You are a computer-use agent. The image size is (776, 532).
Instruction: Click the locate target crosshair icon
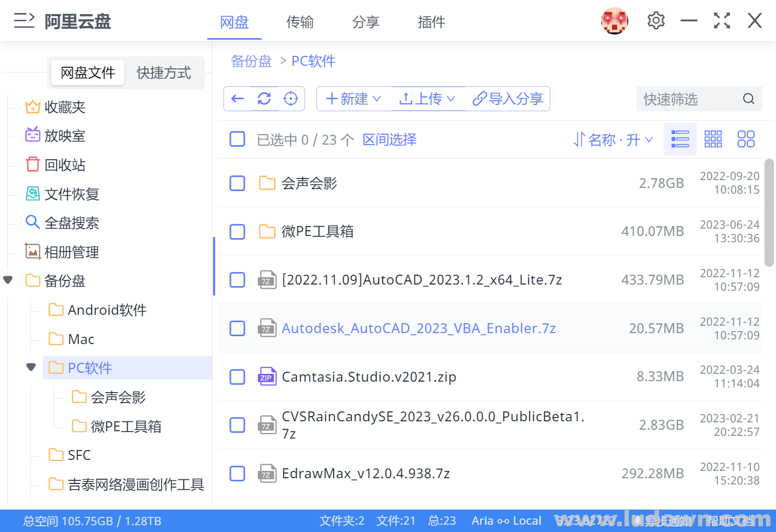[x=291, y=99]
